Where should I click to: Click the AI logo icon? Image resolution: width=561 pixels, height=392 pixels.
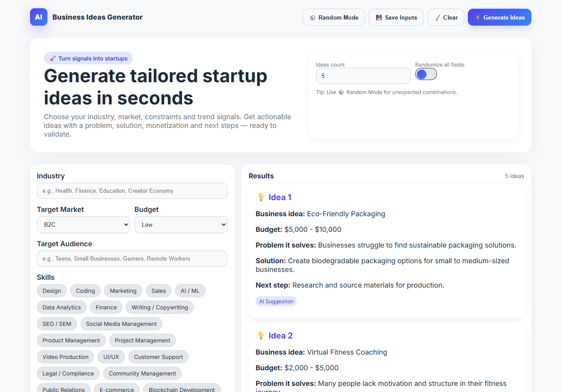pyautogui.click(x=39, y=17)
